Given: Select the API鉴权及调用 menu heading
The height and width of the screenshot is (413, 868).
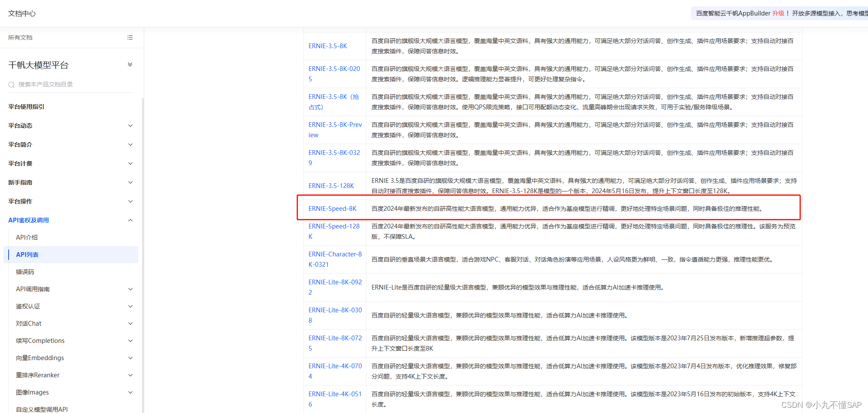Looking at the screenshot, I should [x=28, y=220].
